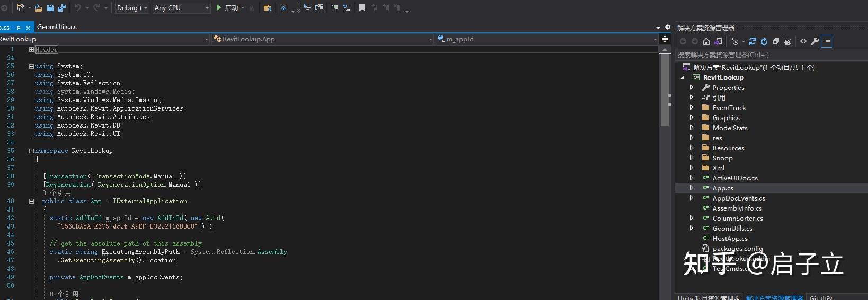Click Sync with Active Document icon
Screen dimensions: 868x300
pos(752,41)
